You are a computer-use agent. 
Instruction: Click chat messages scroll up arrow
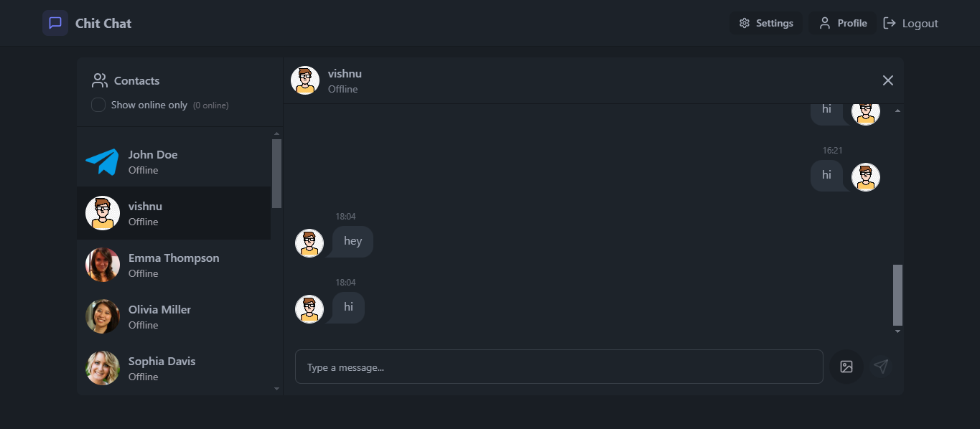[x=897, y=111]
